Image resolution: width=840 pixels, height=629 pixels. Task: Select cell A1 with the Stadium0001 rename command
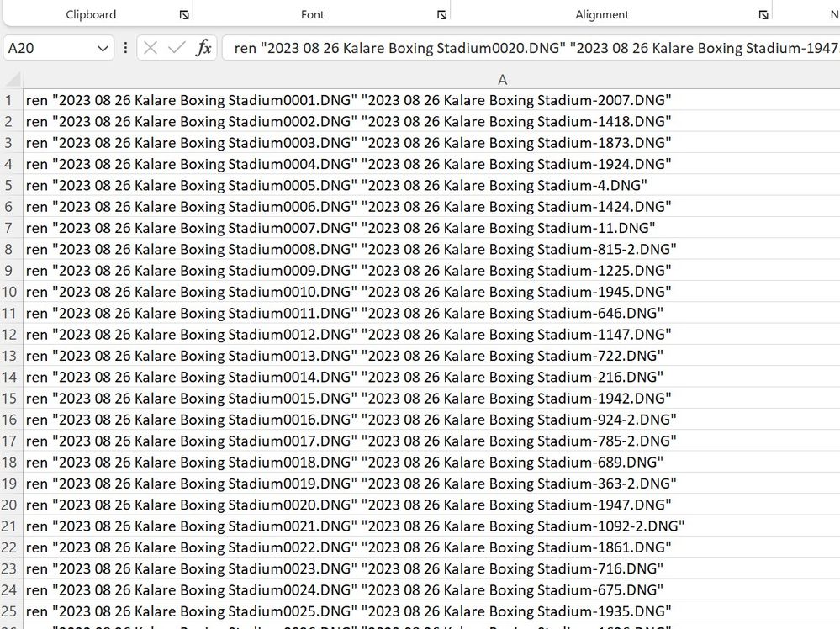[x=336, y=99]
